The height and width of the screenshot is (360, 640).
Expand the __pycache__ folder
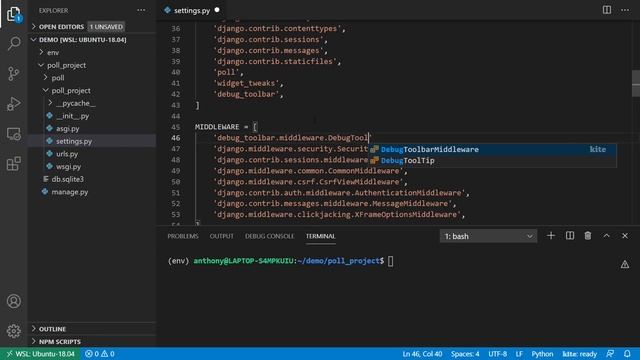pos(50,103)
